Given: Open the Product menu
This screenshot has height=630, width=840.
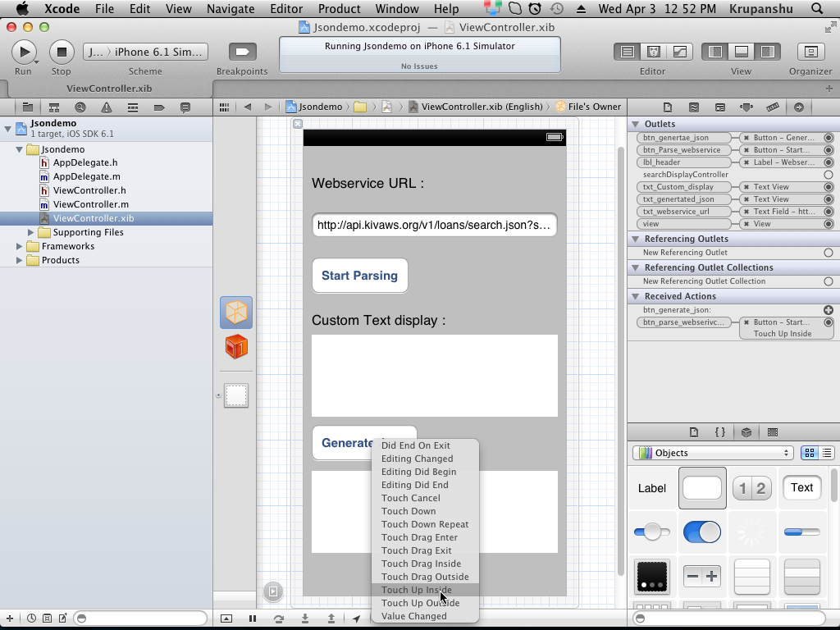Looking at the screenshot, I should [339, 9].
